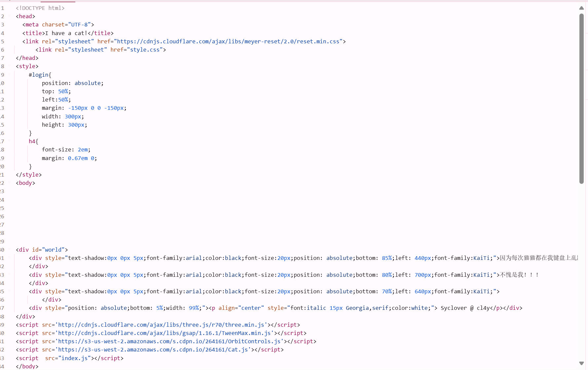Click the scroll-up arrow of the editor scrollbar
588x370 pixels.
coord(581,8)
